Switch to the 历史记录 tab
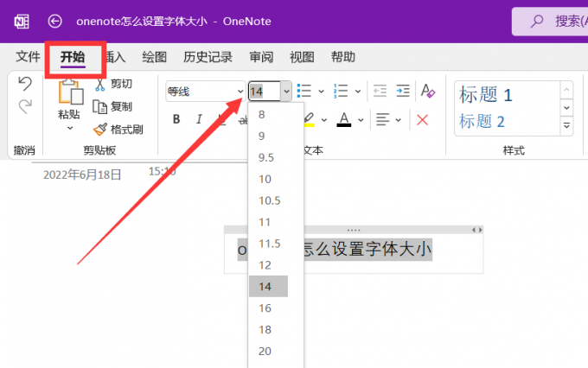The image size is (588, 368). [x=208, y=57]
